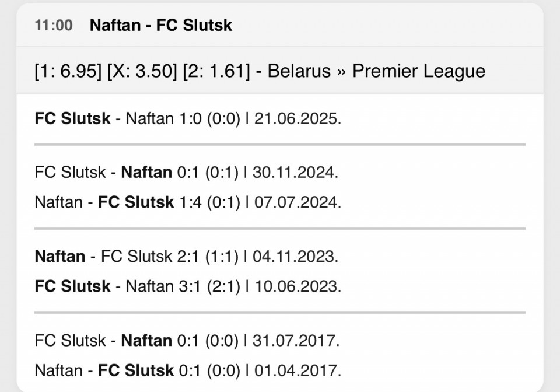Open the Naftan - FC Slutsk match title
The height and width of the screenshot is (392, 560).
point(161,26)
